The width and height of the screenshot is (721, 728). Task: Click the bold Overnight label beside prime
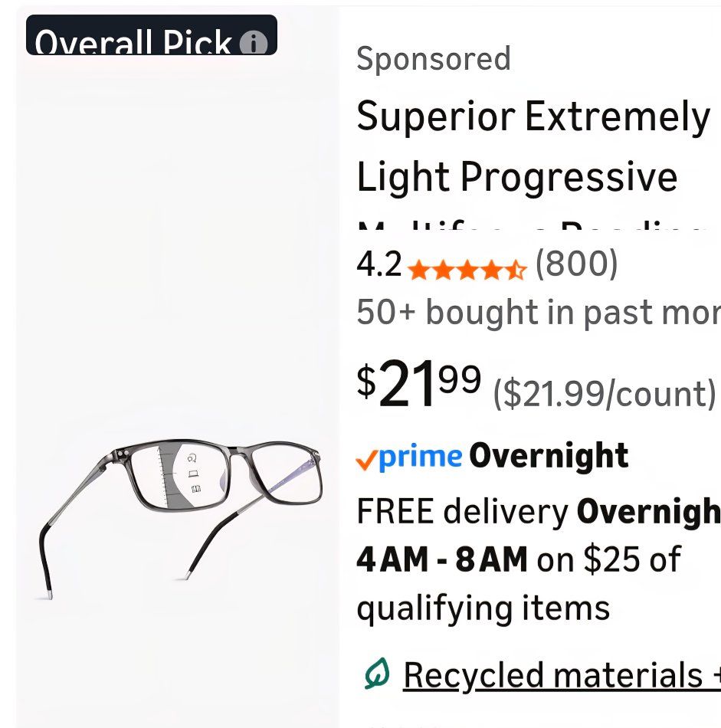(549, 456)
